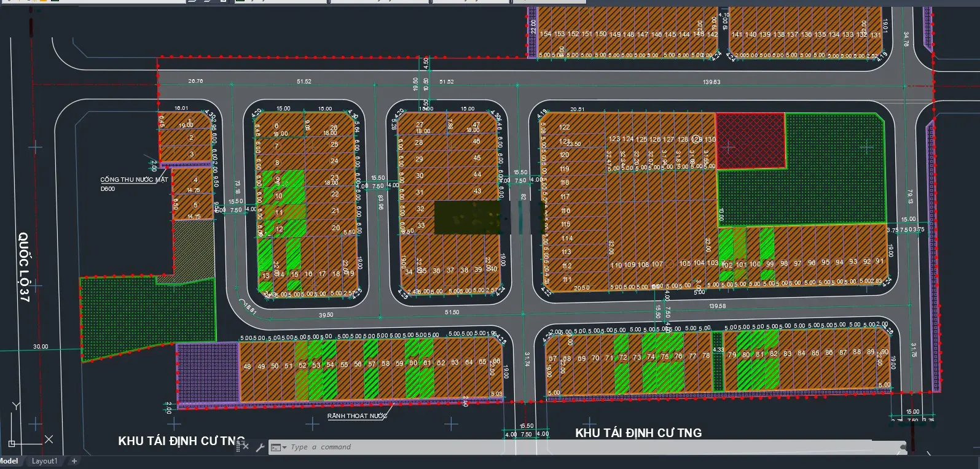Pick lot number 141
Viewport: 980px width, 469px height.
(737, 35)
